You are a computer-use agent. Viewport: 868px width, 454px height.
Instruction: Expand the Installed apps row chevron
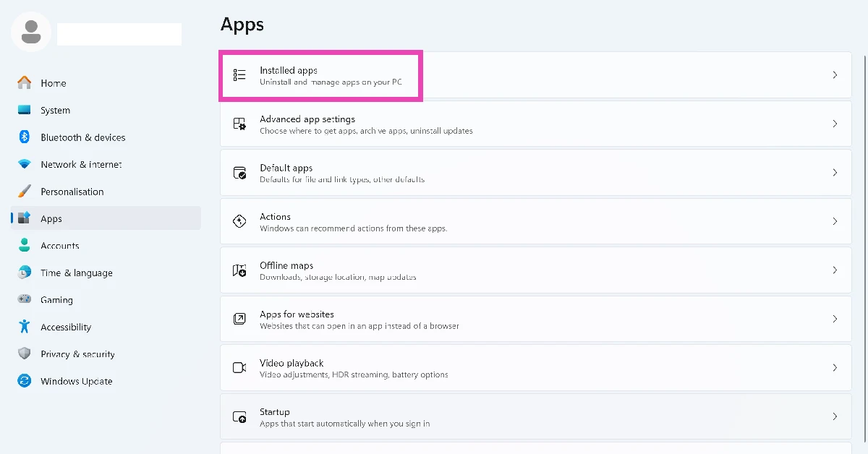click(835, 75)
